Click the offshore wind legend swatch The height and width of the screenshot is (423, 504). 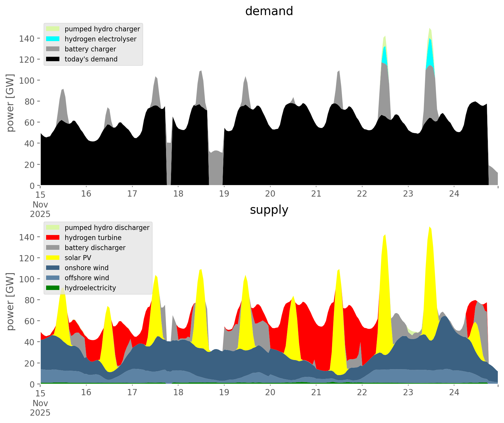click(53, 278)
